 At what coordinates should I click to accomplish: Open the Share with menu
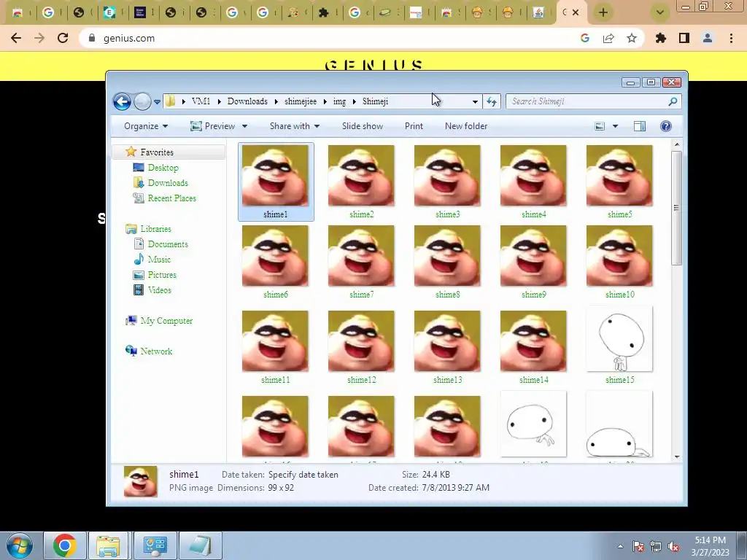295,126
